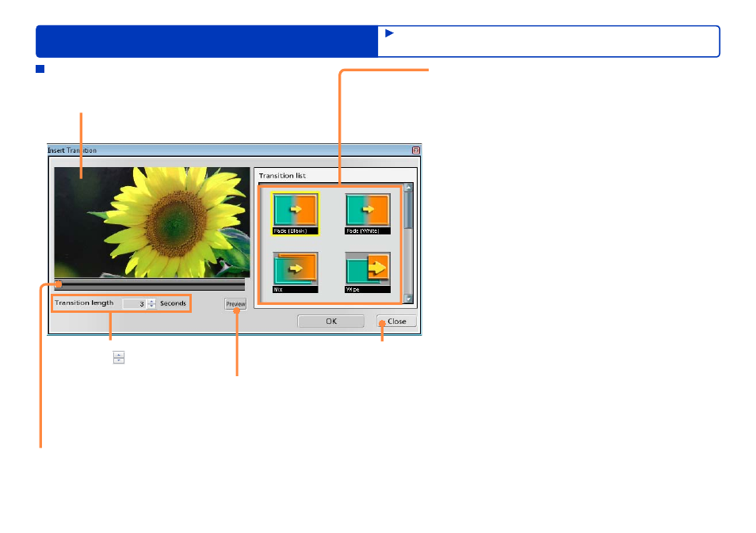Image resolution: width=756 pixels, height=533 pixels.
Task: Click the transition list scrollbar thumb
Action: point(408,210)
